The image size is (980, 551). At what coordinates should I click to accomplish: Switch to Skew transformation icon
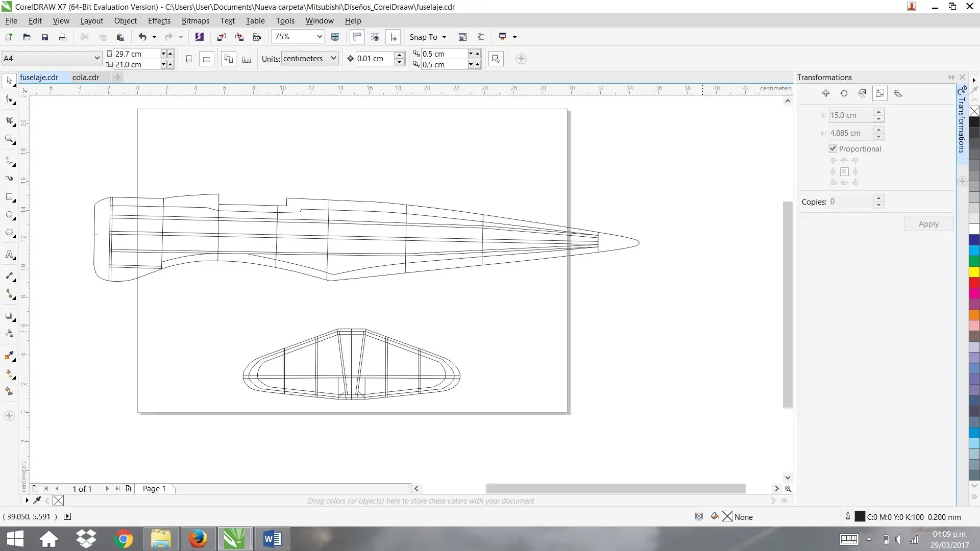coord(898,93)
